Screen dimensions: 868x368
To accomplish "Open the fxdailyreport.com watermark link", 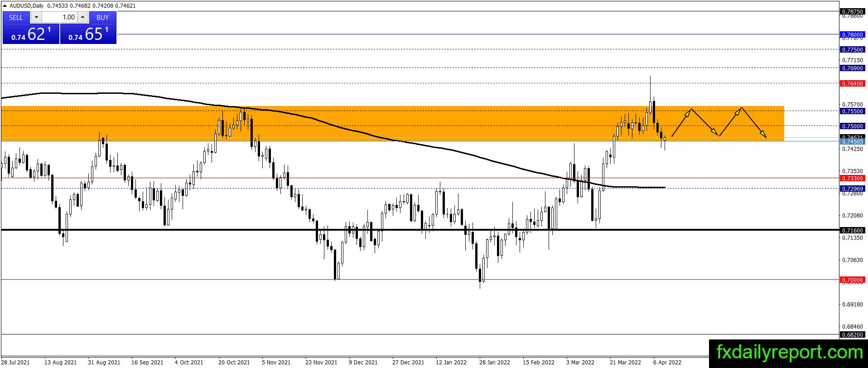I will pos(788,352).
